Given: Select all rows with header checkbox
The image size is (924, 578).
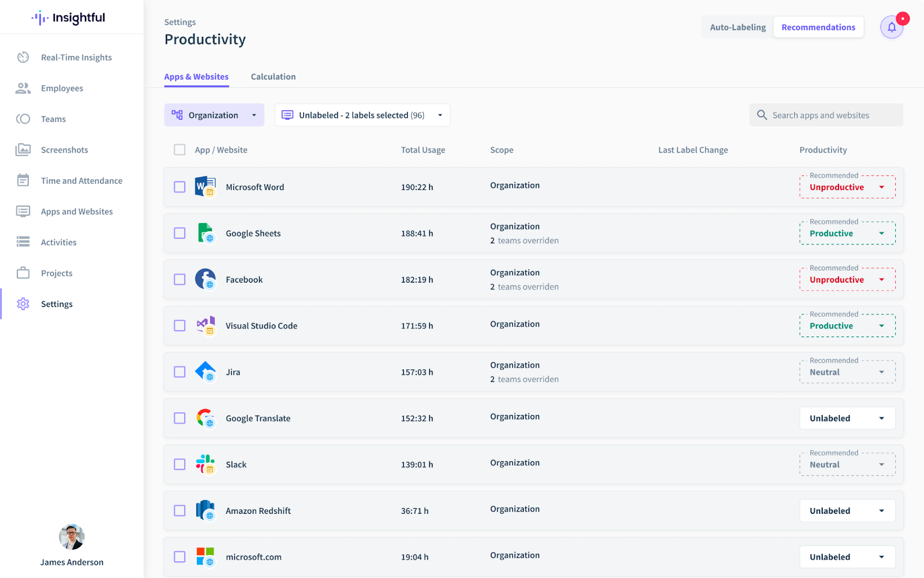Looking at the screenshot, I should [180, 150].
